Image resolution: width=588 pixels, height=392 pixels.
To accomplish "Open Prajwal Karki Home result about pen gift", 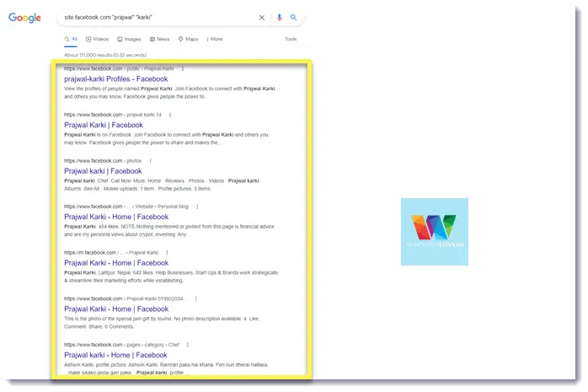I will point(116,309).
